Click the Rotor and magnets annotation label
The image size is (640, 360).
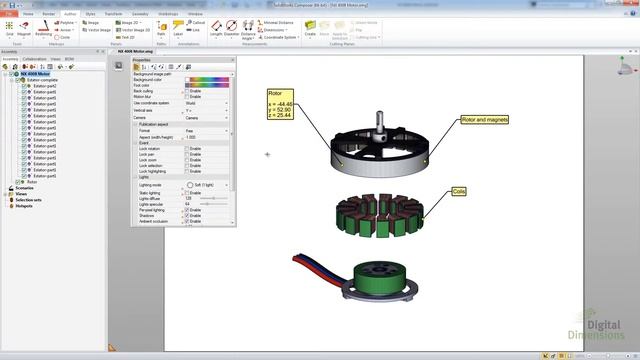pos(484,120)
